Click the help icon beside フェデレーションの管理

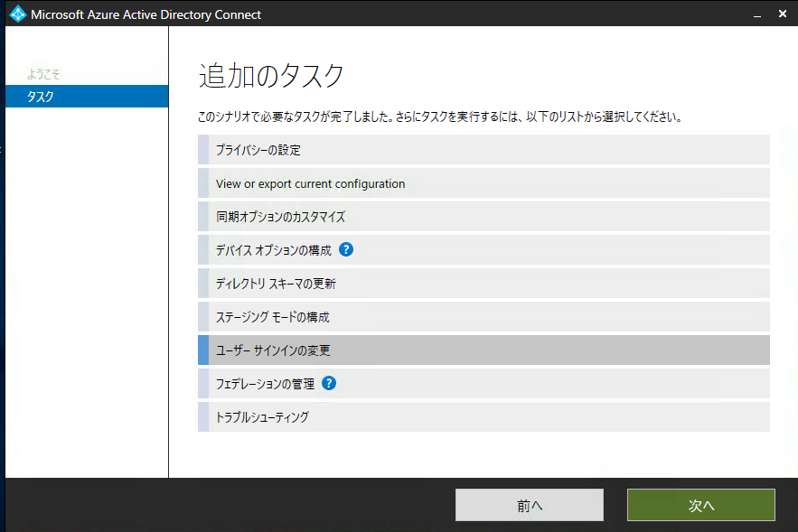pyautogui.click(x=329, y=383)
